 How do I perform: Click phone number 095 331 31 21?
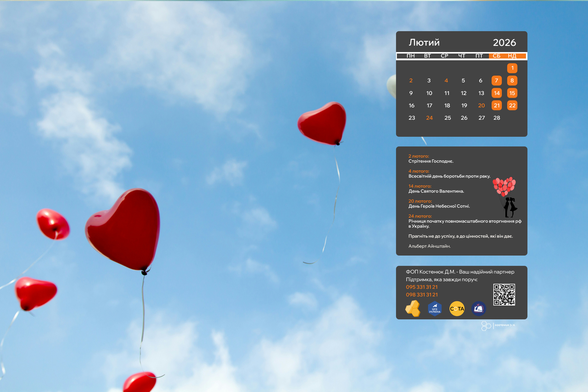(x=422, y=287)
